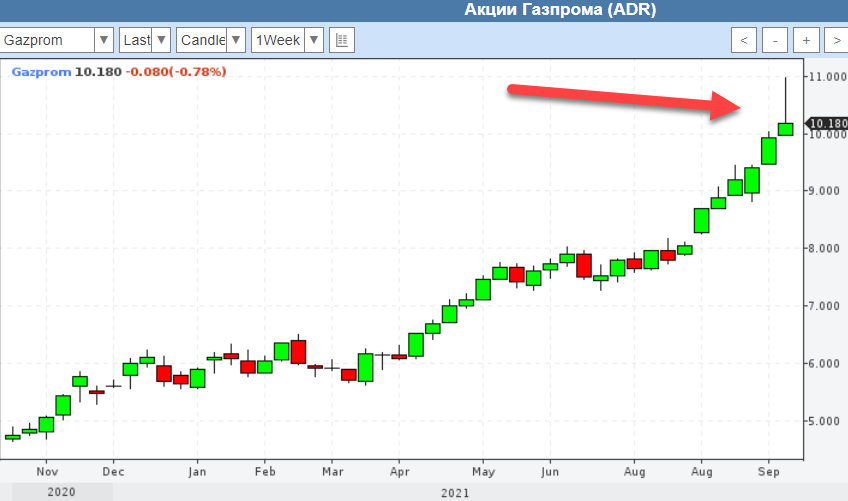Open the Candle chart type dropdown
This screenshot has height=501, width=848.
click(x=236, y=40)
